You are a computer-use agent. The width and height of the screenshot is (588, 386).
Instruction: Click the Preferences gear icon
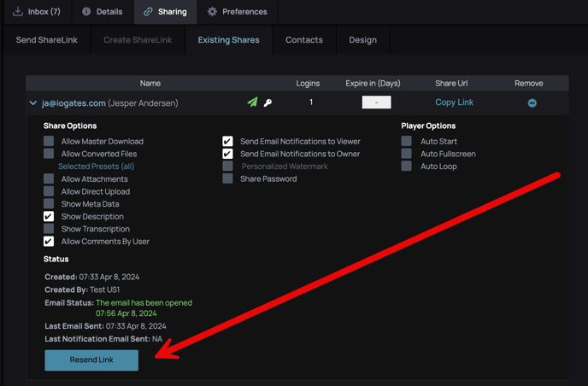pyautogui.click(x=213, y=12)
